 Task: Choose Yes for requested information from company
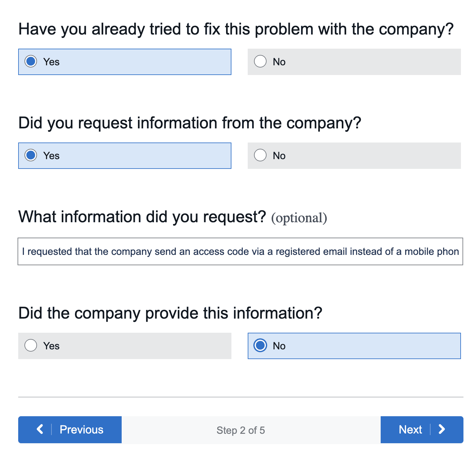tap(31, 155)
